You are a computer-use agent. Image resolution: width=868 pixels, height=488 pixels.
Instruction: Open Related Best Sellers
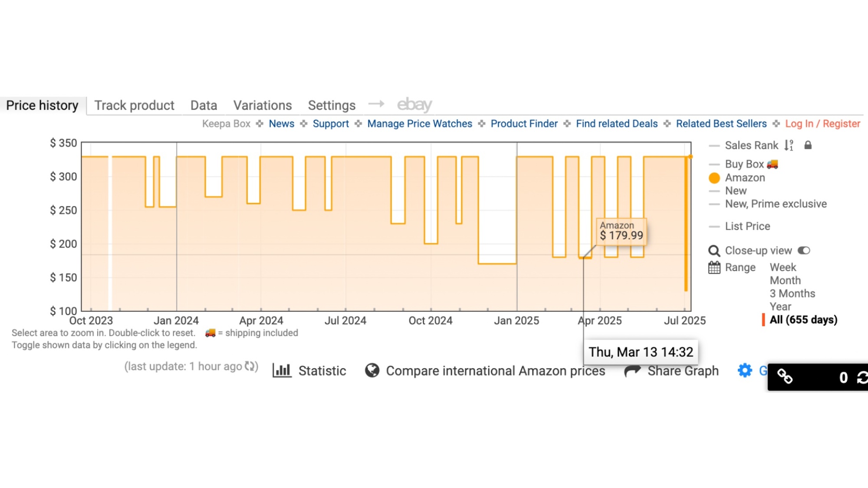pyautogui.click(x=721, y=124)
